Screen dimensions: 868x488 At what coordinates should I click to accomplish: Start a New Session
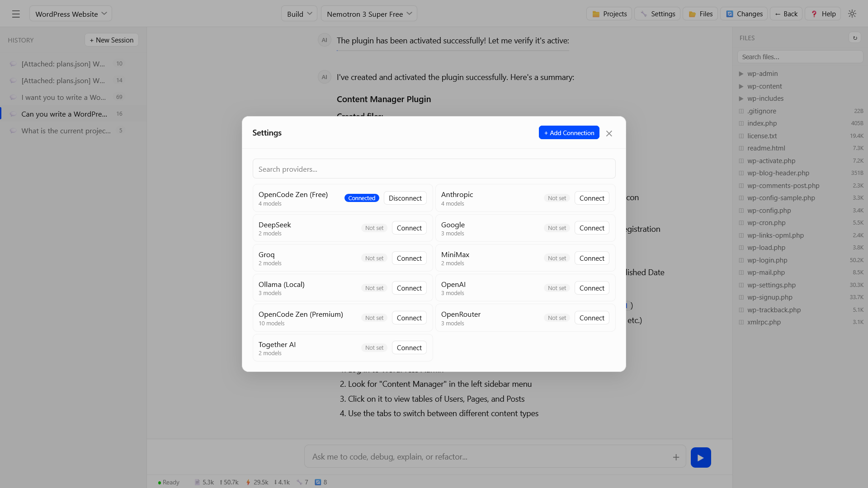(112, 40)
